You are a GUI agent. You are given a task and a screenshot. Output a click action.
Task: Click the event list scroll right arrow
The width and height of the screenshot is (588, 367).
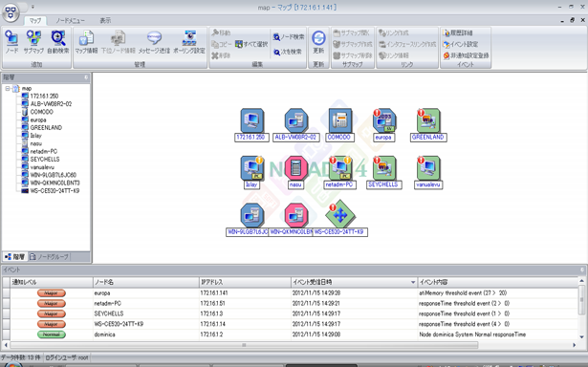click(x=574, y=345)
